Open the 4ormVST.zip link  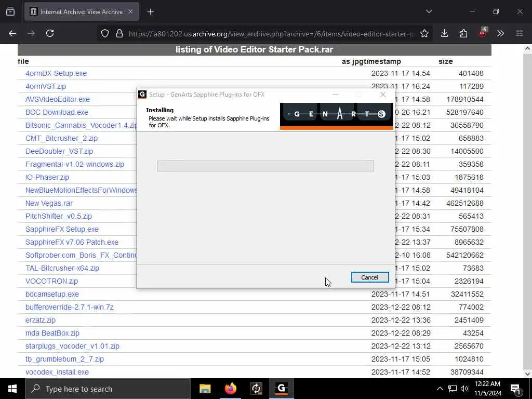pos(46,86)
